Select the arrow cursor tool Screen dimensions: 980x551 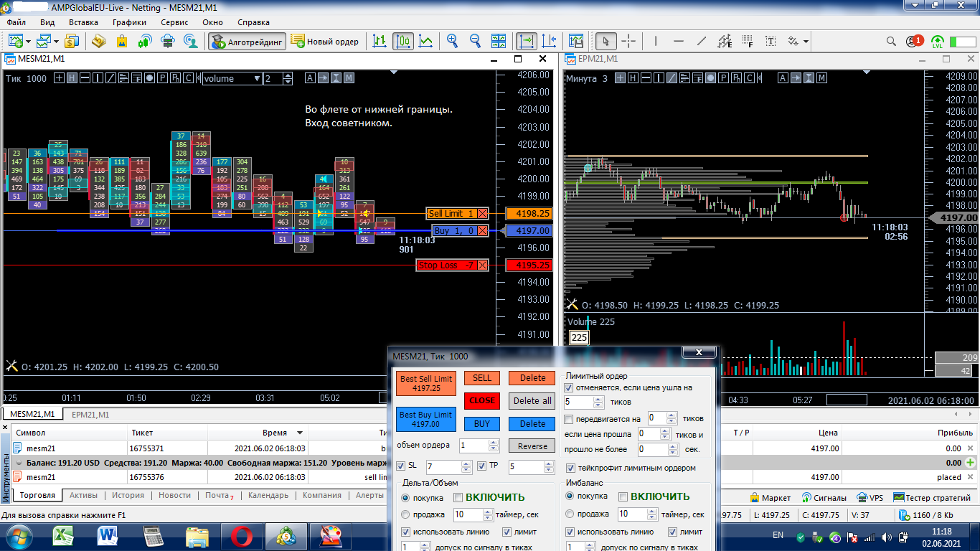pos(606,41)
